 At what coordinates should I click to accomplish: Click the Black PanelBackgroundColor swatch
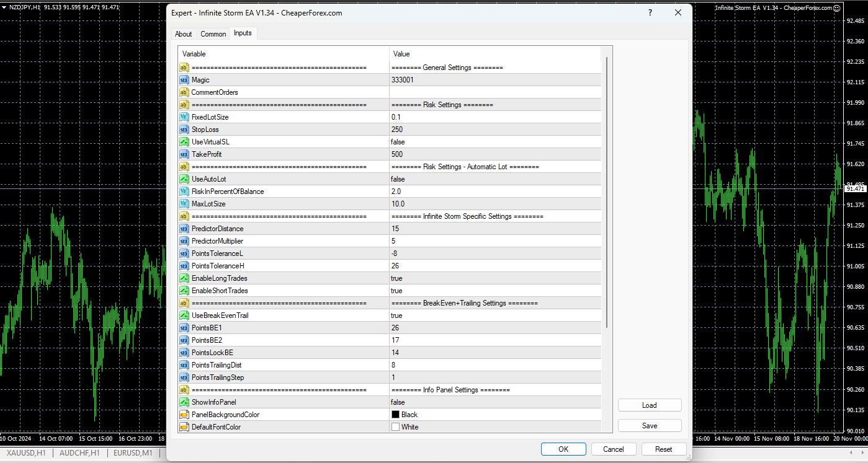point(395,415)
